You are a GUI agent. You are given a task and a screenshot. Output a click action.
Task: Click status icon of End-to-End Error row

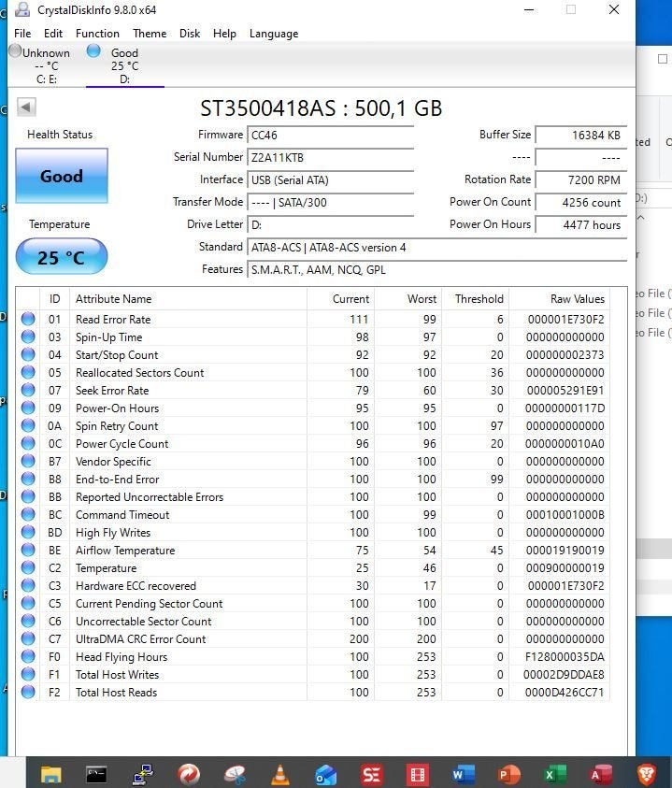[x=28, y=479]
